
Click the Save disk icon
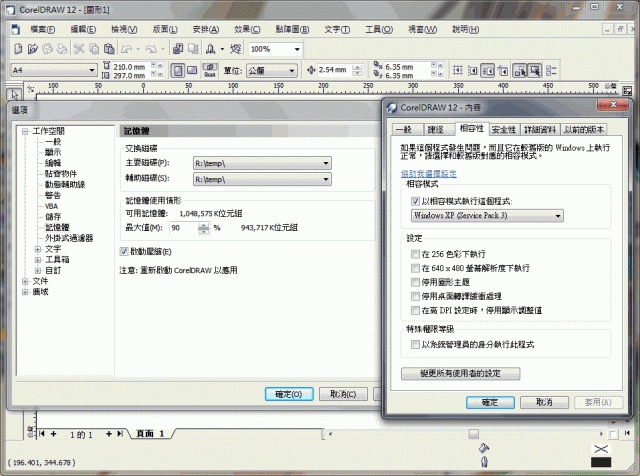click(47, 49)
